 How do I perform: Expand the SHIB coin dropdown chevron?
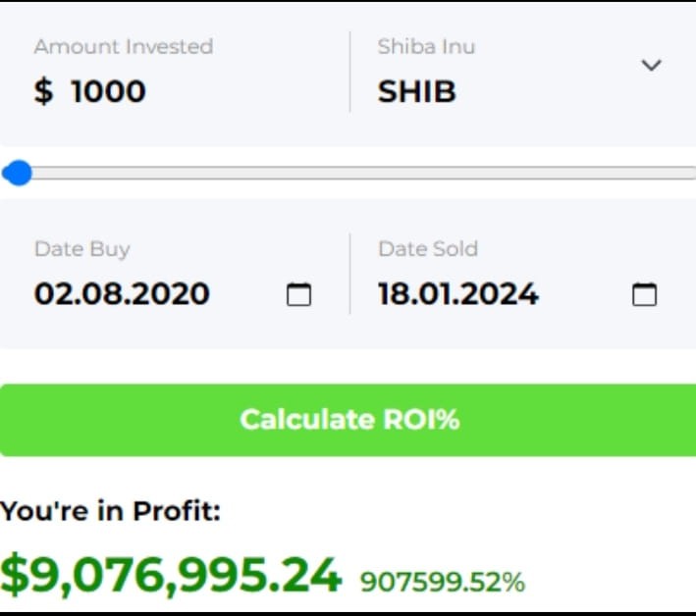(651, 65)
